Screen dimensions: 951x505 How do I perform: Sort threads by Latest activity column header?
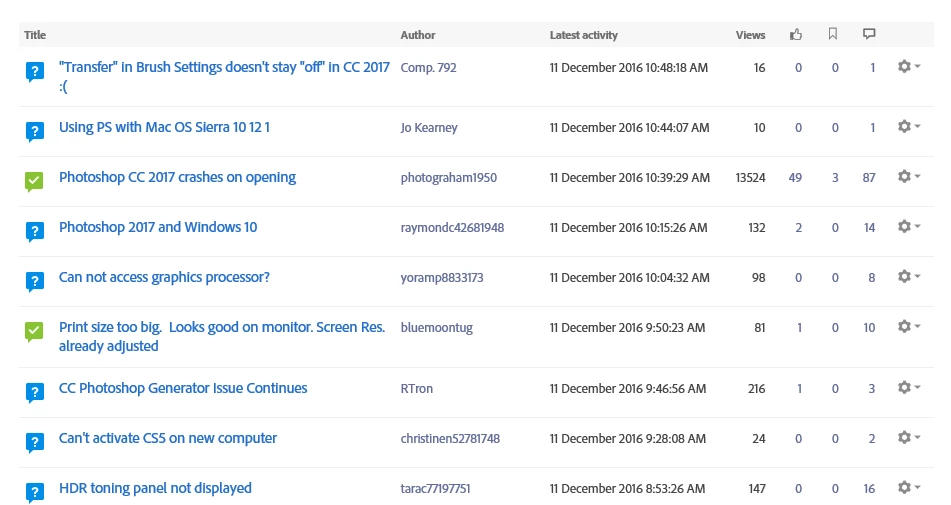coord(583,35)
